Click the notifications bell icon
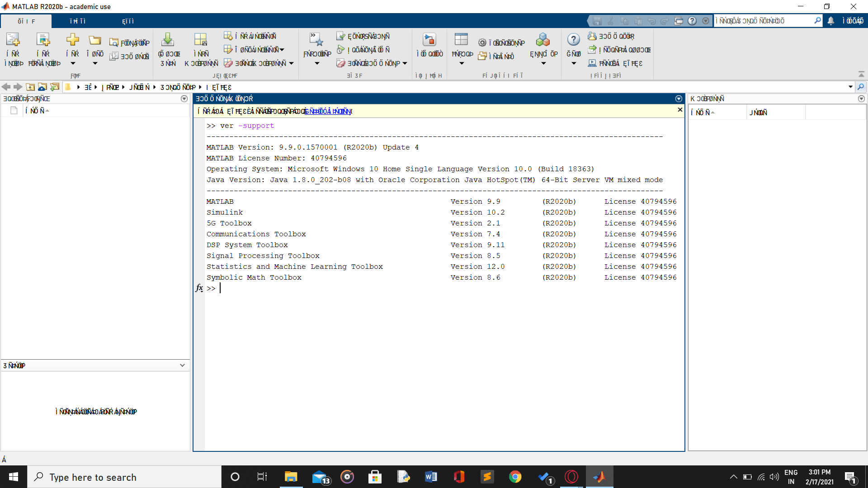The height and width of the screenshot is (488, 868). click(x=831, y=21)
